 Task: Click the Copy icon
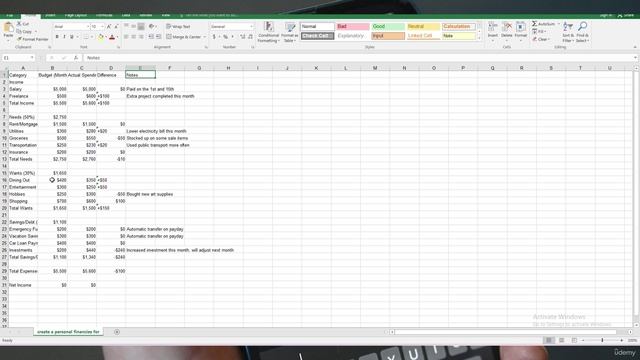(x=19, y=31)
